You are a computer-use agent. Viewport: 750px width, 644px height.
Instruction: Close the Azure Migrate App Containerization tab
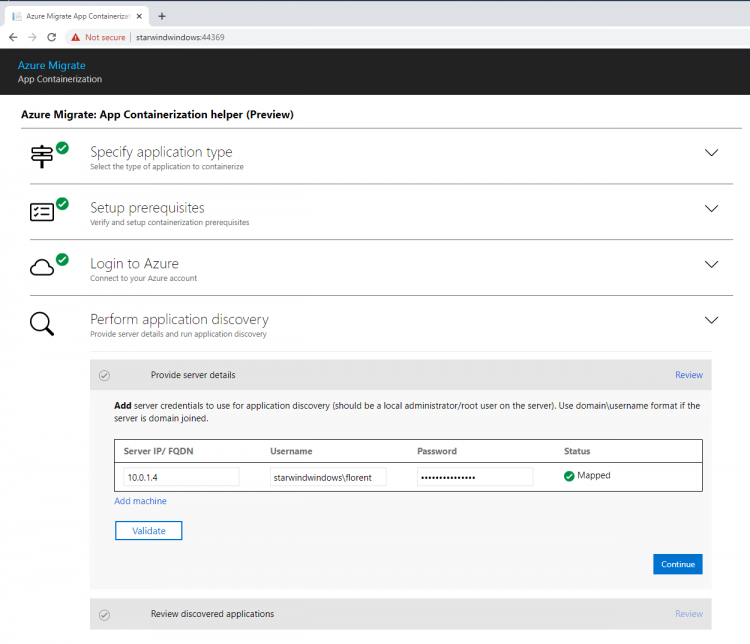click(x=139, y=16)
